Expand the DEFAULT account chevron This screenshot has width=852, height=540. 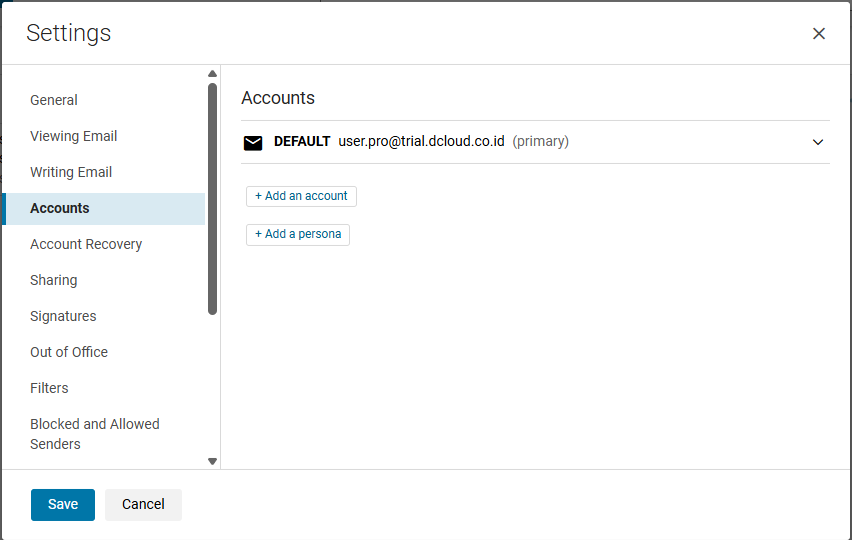(818, 142)
